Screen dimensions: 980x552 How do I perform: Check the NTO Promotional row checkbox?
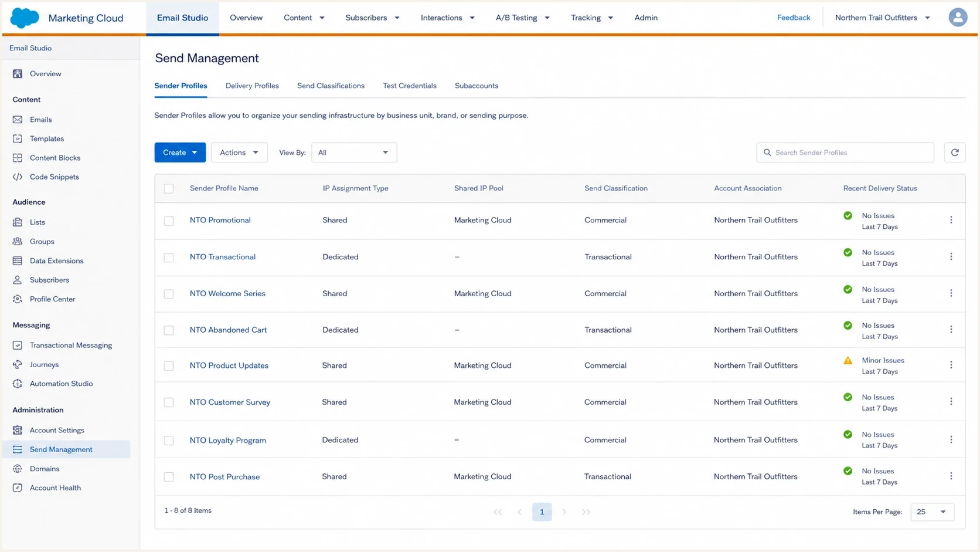pos(169,221)
